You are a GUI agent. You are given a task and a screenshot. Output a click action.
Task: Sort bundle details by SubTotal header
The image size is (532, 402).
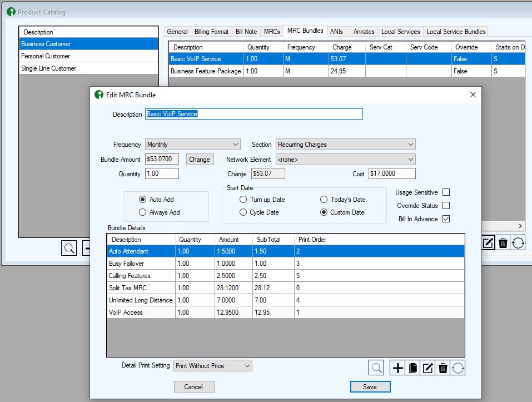click(273, 240)
